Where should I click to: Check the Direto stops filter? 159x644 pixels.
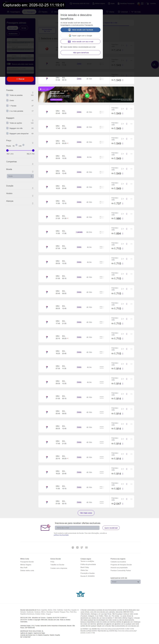click(8, 100)
